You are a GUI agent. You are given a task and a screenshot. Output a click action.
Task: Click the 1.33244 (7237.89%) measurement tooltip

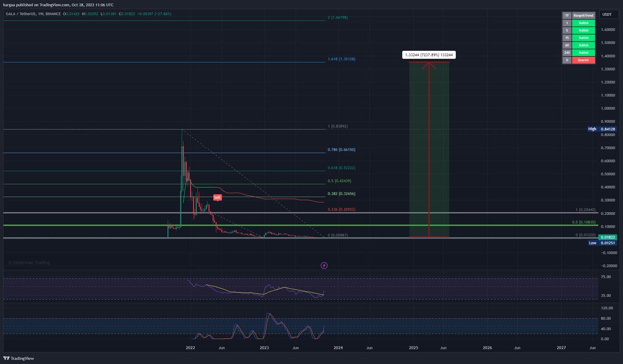click(x=429, y=54)
